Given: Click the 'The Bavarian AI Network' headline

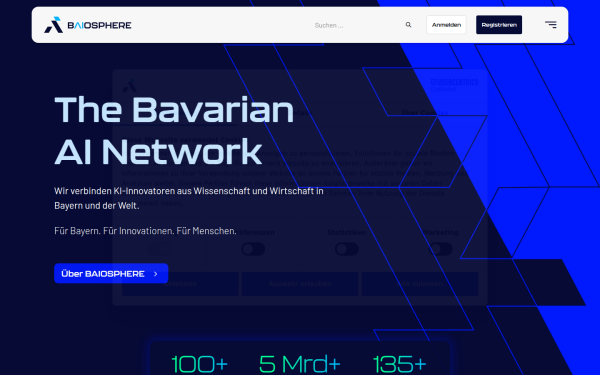Looking at the screenshot, I should [174, 130].
